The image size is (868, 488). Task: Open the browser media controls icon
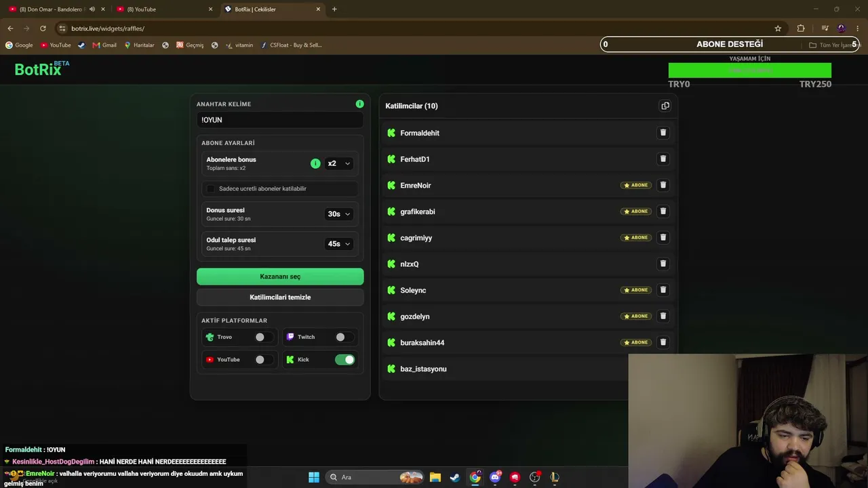pyautogui.click(x=825, y=28)
